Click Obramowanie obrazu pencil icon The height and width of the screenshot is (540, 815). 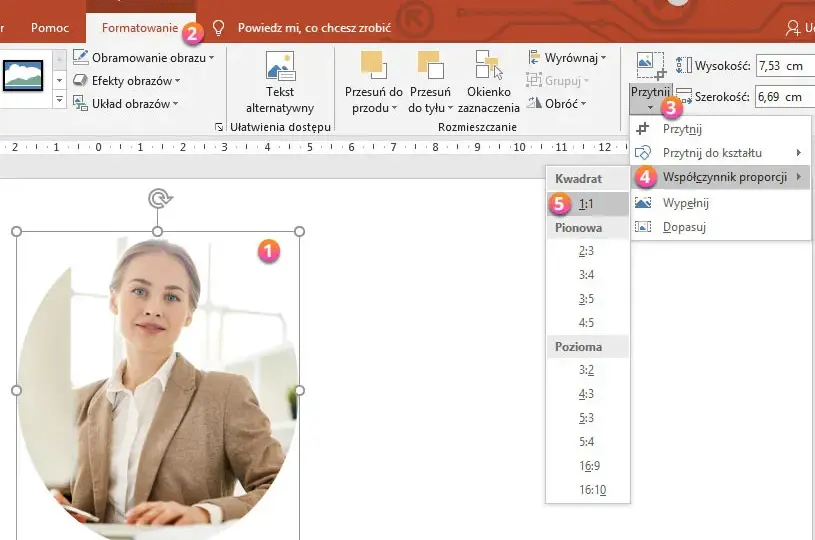(80, 57)
